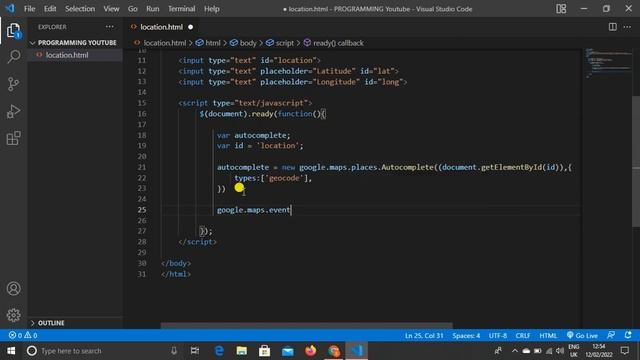Click the feedback icon in status bar
Screen dimensions: 640x360
click(x=611, y=335)
